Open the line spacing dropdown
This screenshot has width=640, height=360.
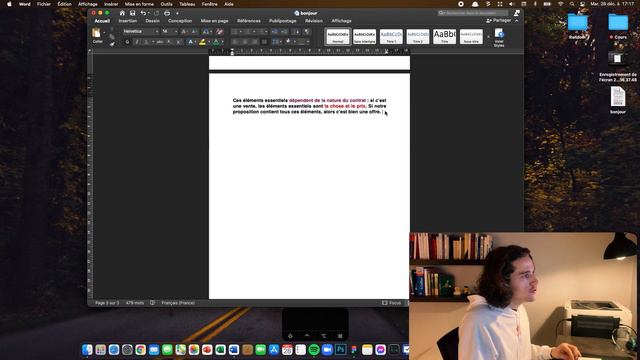click(x=276, y=42)
